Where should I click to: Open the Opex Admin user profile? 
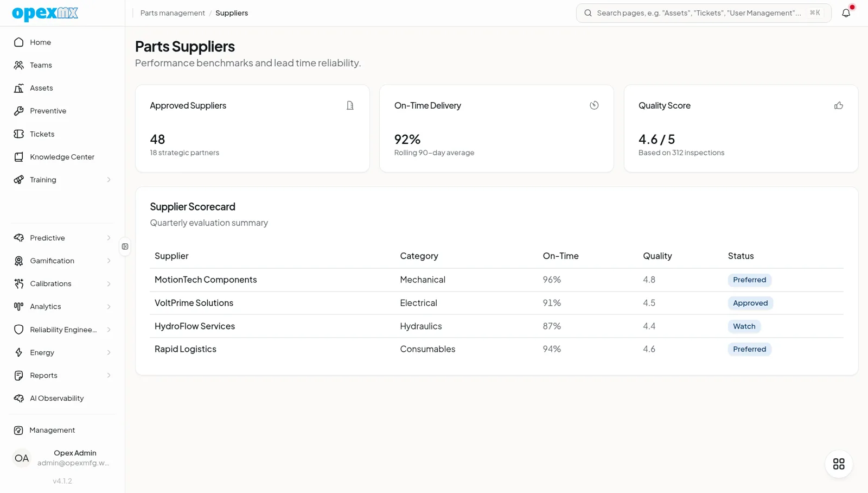click(62, 458)
